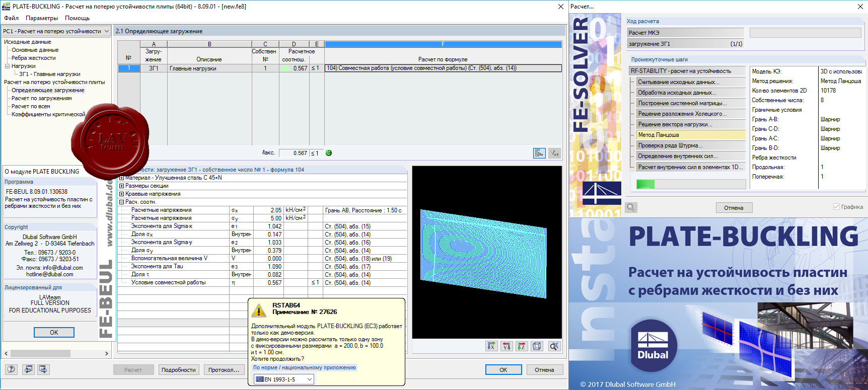Click the Проверка ряда Штурма step

[x=690, y=145]
